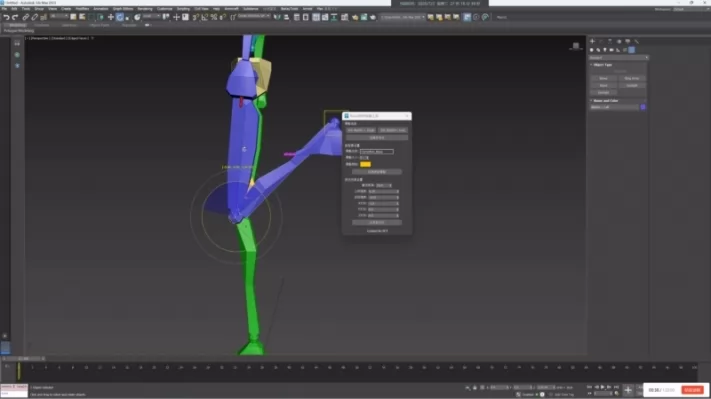
Task: Collapse the Name and Color rollout
Action: pyautogui.click(x=606, y=101)
